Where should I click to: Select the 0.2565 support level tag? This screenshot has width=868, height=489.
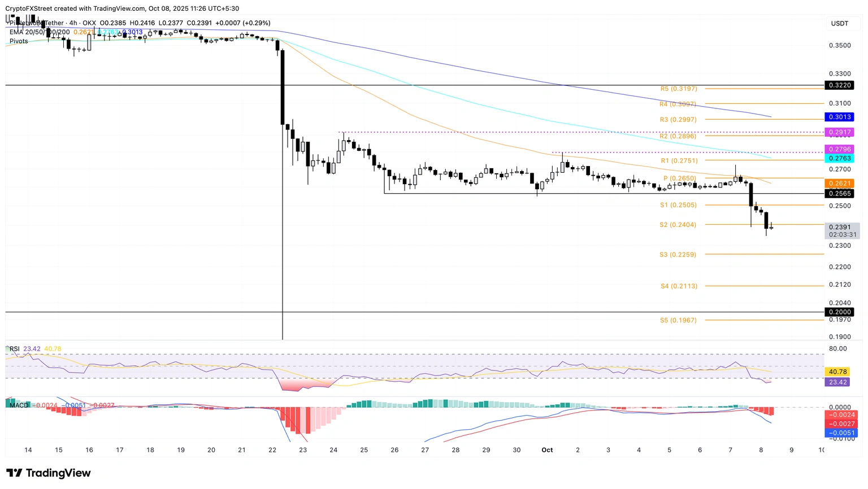tap(839, 194)
